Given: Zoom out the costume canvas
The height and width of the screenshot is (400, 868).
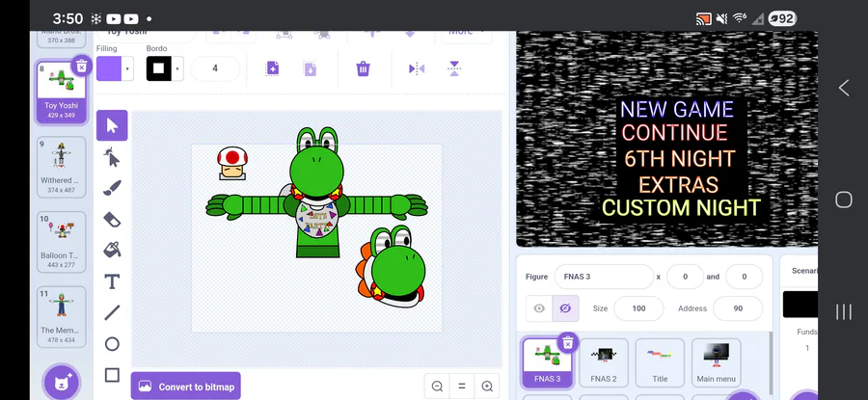Looking at the screenshot, I should click(437, 387).
